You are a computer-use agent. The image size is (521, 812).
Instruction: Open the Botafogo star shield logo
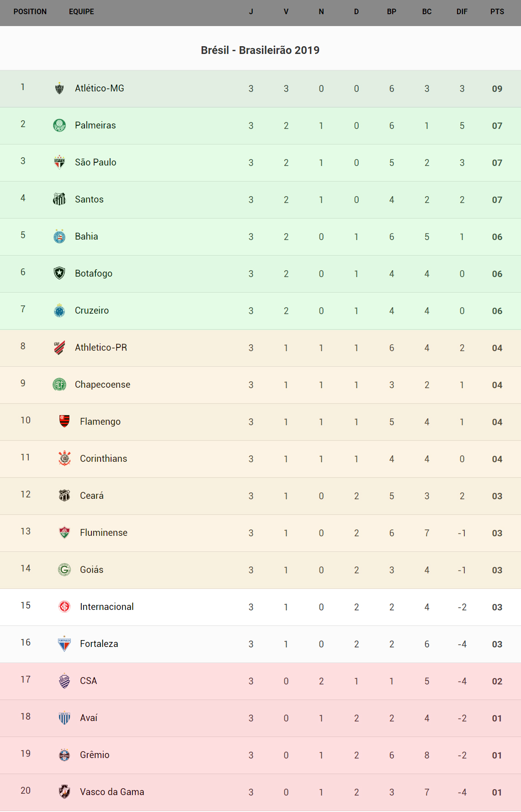coord(59,273)
